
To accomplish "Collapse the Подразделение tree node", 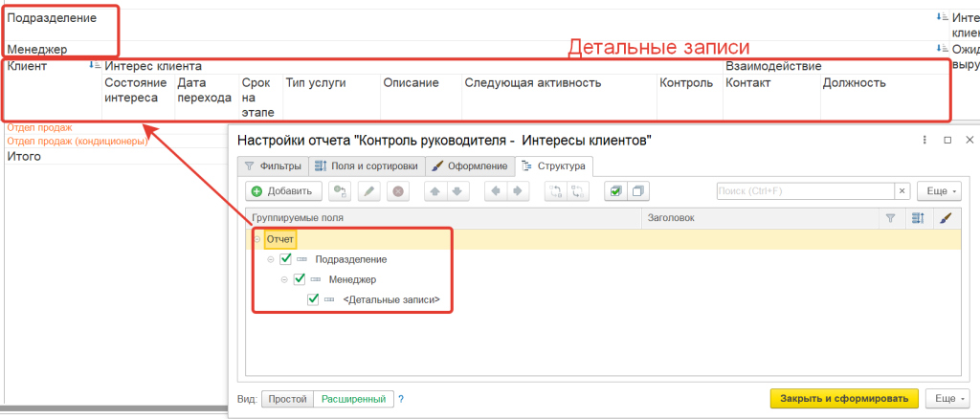I will (x=271, y=259).
